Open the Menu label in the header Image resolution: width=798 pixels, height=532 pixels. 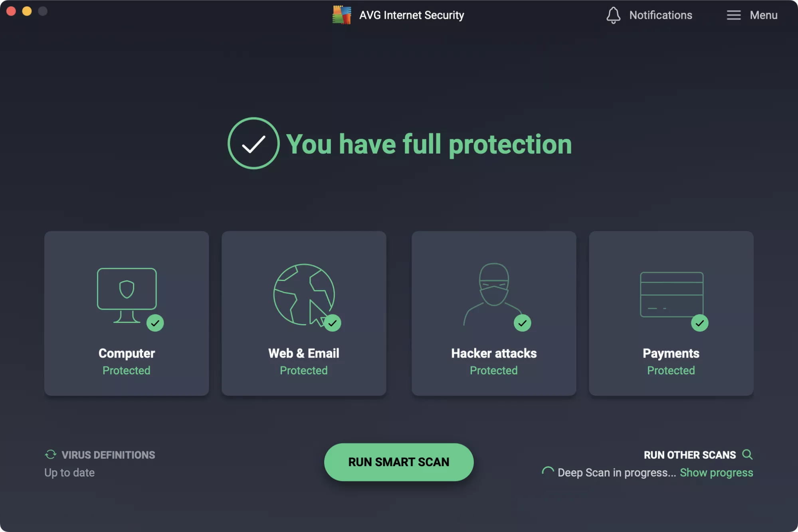pos(763,15)
